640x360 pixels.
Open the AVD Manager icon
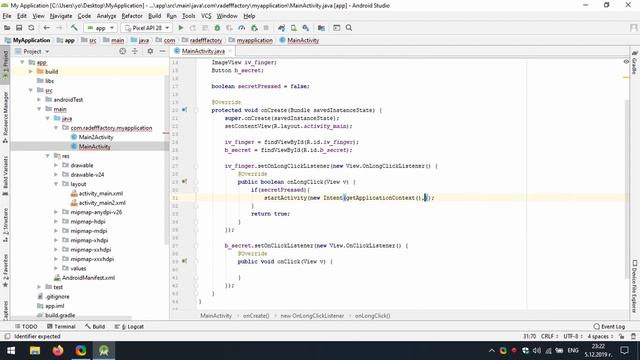[x=293, y=28]
